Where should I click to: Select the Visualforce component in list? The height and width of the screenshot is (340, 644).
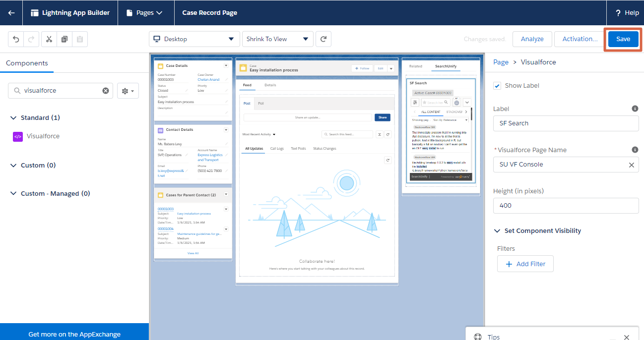pos(43,136)
